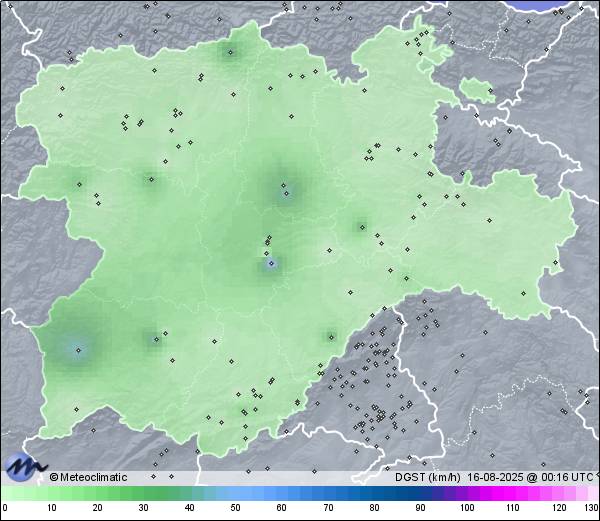The height and width of the screenshot is (521, 600).
Task: Click the scale label 30
Action: (x=143, y=508)
